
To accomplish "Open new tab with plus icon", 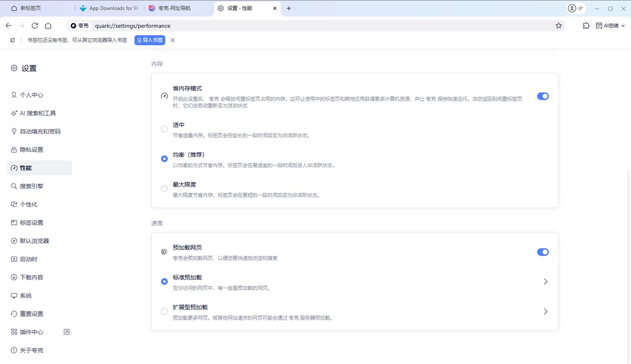I will pyautogui.click(x=288, y=8).
